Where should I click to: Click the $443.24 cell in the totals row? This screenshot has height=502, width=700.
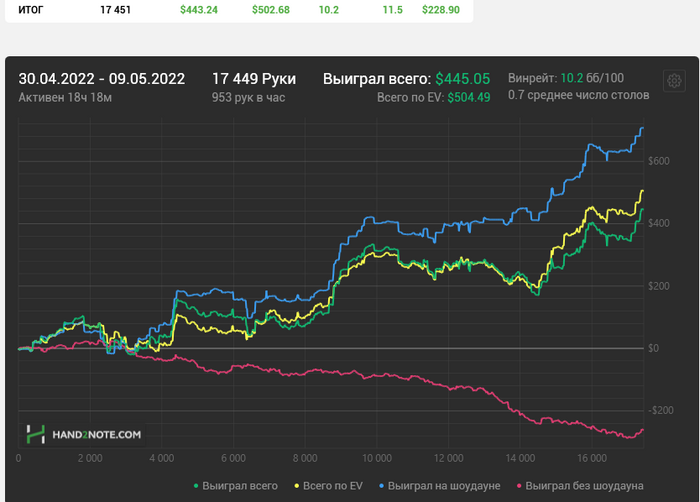point(199,10)
